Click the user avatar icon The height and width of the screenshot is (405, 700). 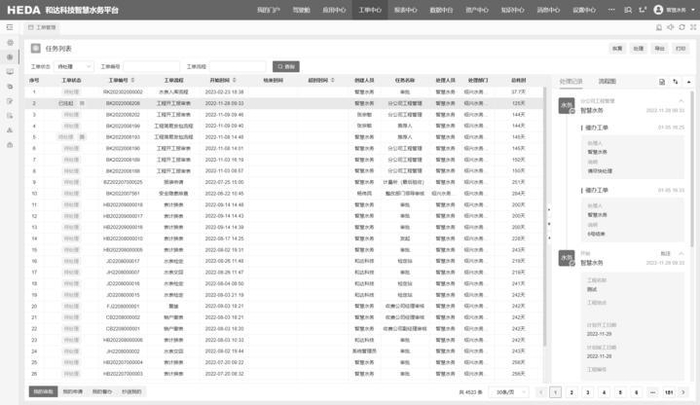click(658, 10)
